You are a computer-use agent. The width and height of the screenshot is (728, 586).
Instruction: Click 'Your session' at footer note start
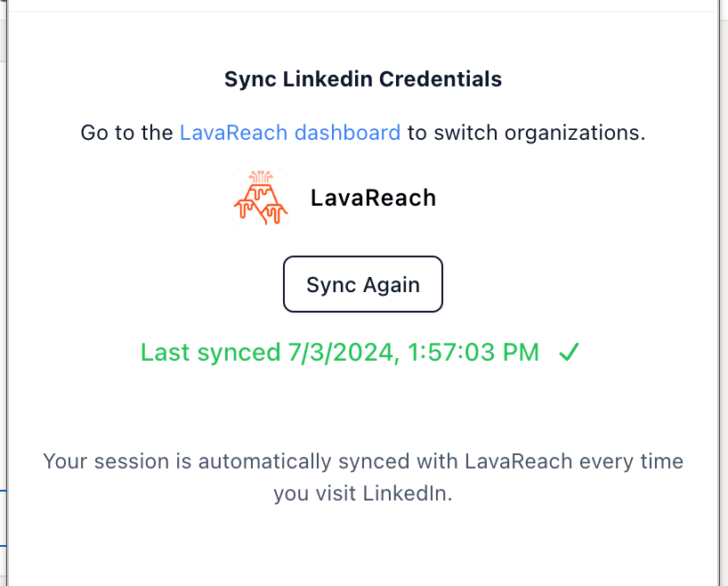94,462
